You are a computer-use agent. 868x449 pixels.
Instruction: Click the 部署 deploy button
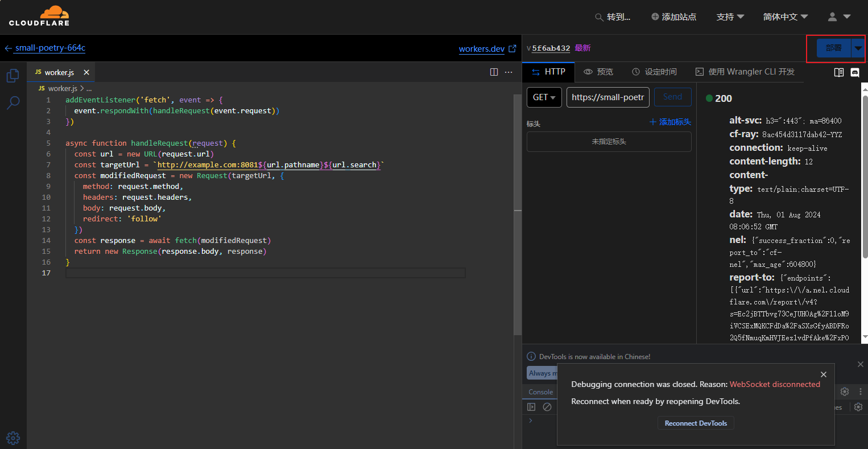[834, 48]
